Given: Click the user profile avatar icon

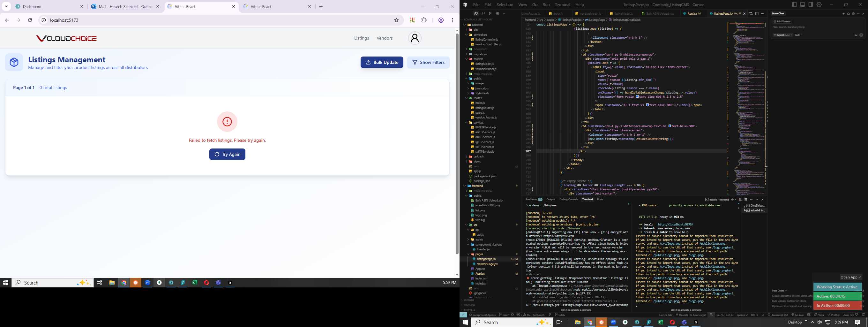Looking at the screenshot, I should [x=415, y=38].
